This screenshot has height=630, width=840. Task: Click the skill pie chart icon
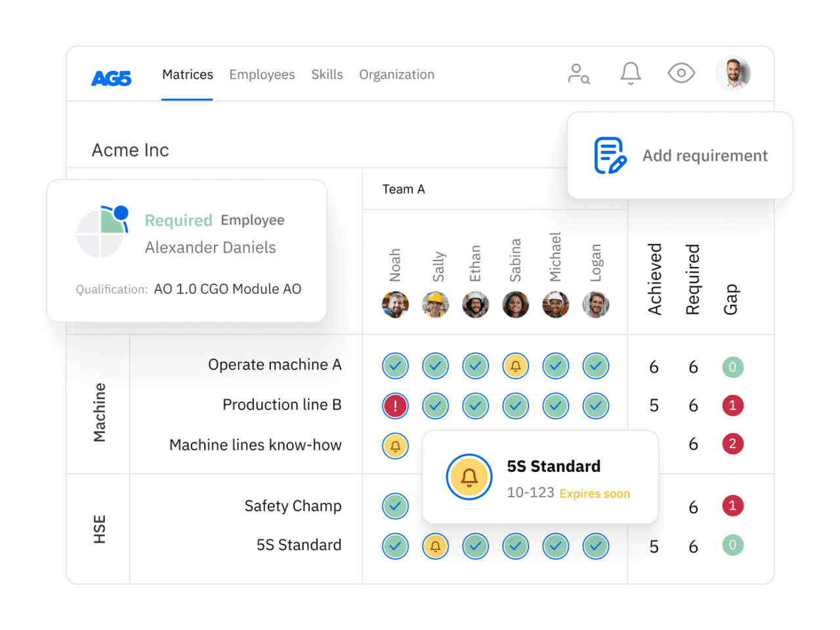101,232
